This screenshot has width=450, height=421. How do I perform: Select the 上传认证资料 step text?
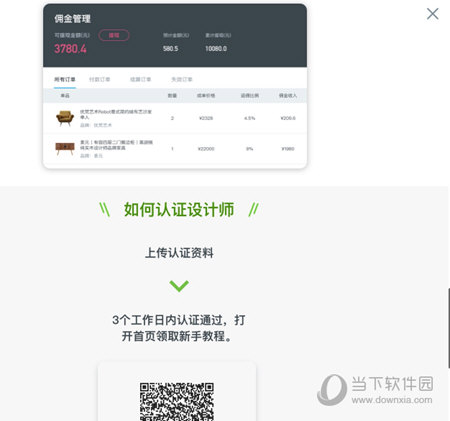tap(179, 253)
